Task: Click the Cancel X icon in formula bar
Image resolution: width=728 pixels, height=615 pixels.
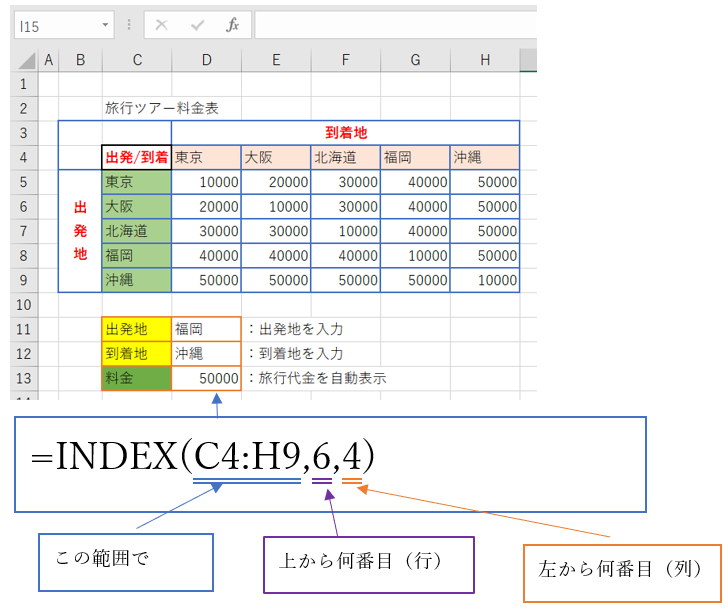Action: tap(162, 25)
